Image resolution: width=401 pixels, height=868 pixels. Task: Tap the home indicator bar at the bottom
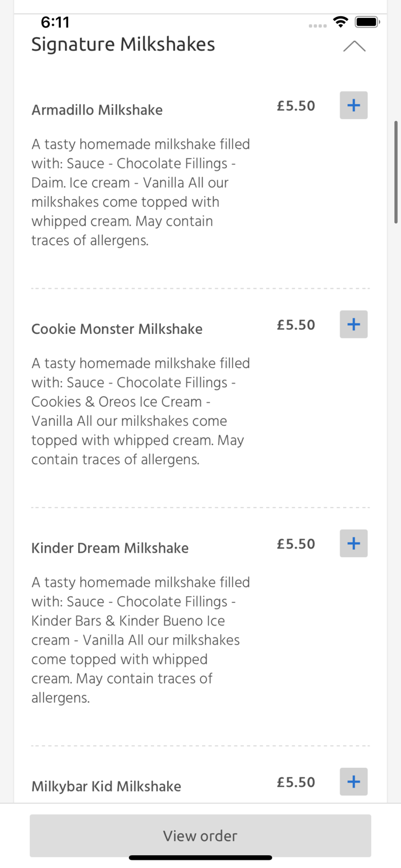[x=200, y=858]
